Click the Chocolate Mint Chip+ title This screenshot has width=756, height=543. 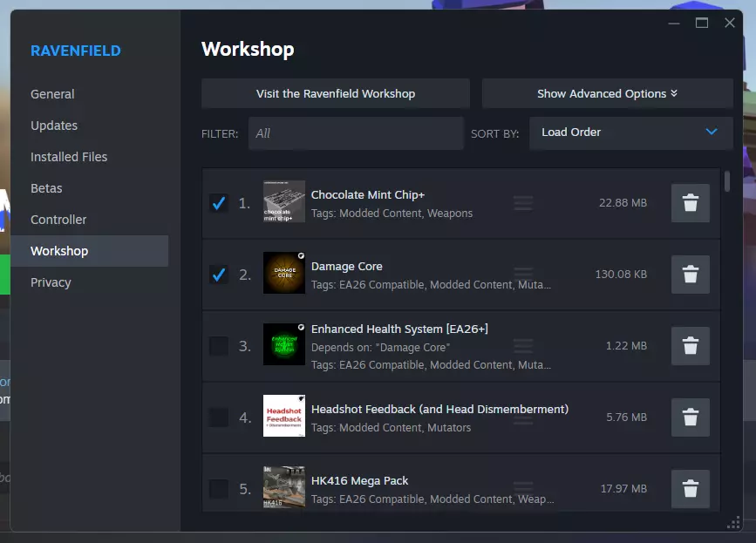(368, 194)
